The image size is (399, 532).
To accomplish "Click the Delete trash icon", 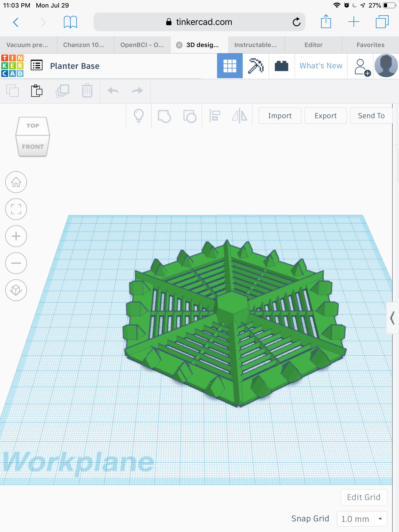I will pos(87,90).
